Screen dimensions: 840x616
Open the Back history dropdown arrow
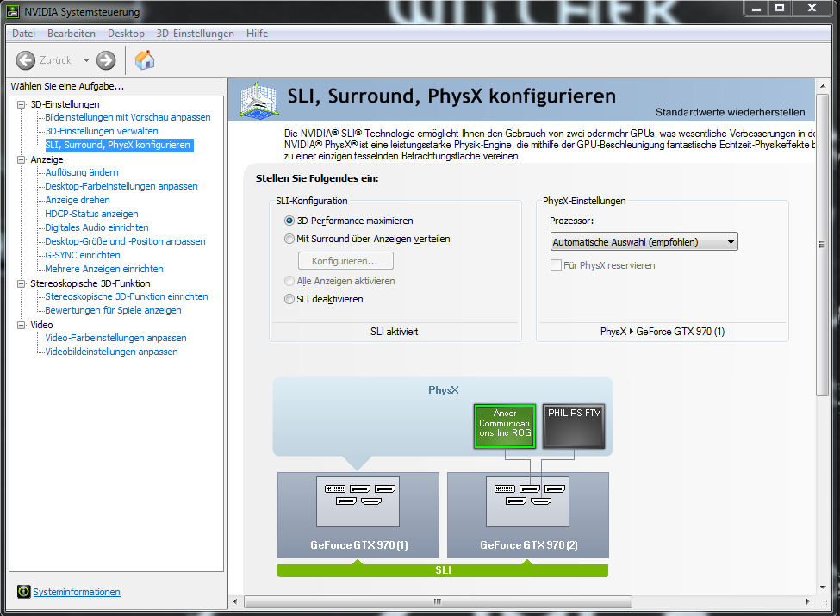(x=86, y=60)
